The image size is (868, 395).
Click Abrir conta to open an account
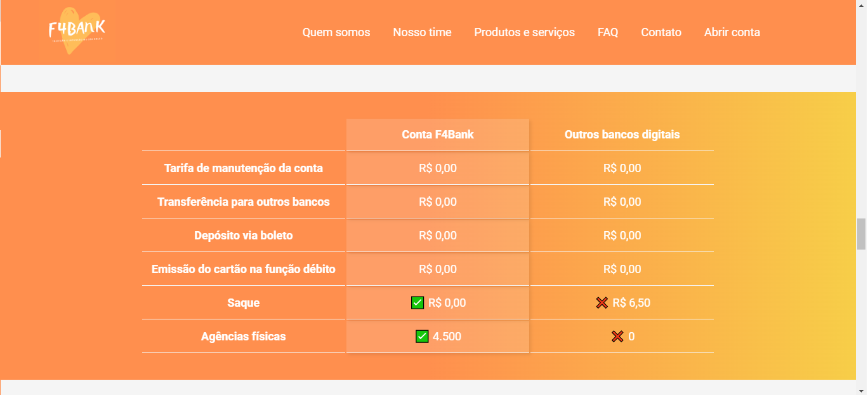click(x=732, y=32)
